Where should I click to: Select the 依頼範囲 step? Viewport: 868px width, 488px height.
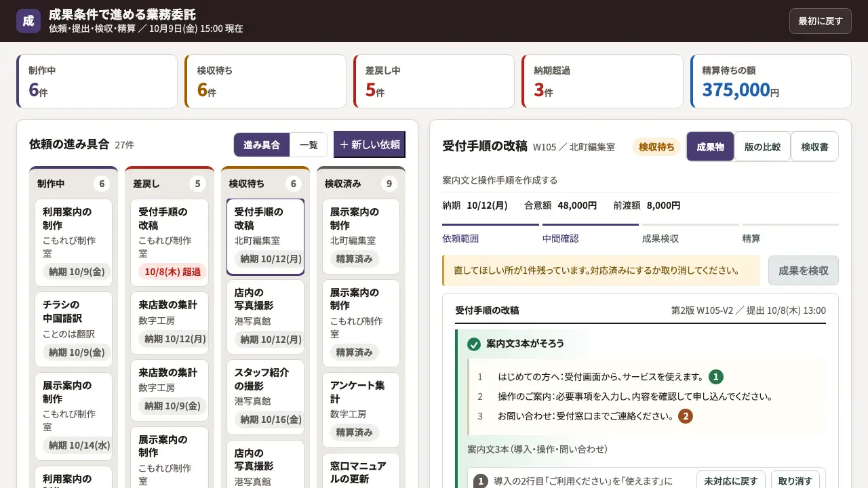coord(490,235)
